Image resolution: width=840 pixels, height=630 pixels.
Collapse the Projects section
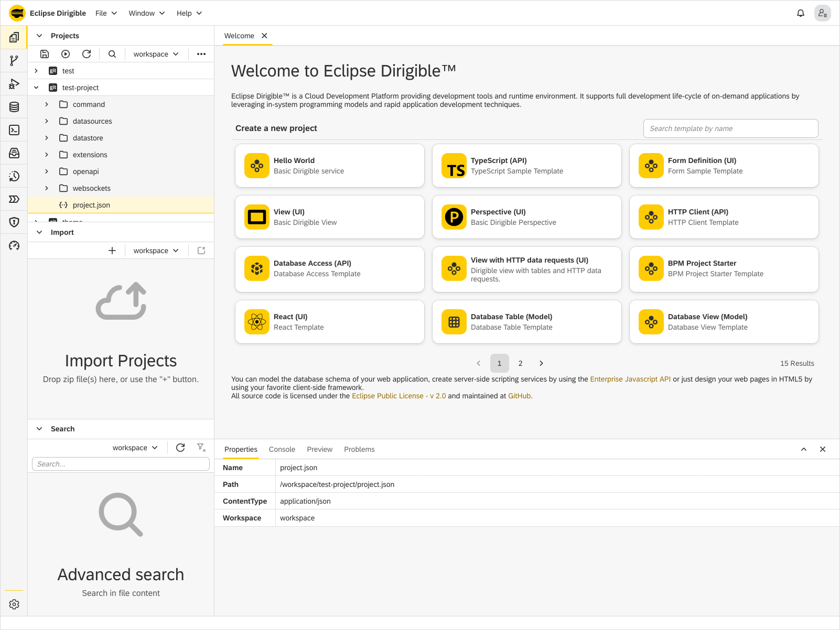click(39, 36)
